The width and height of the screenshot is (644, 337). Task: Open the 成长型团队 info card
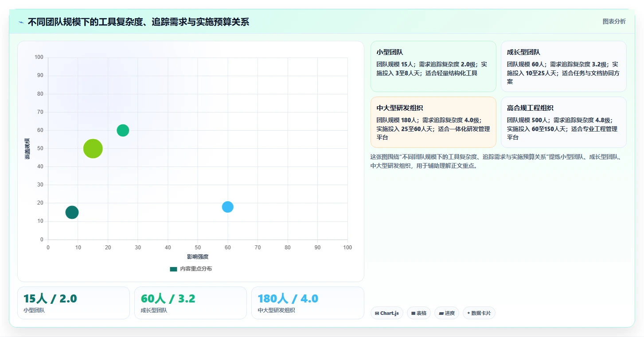(x=563, y=66)
